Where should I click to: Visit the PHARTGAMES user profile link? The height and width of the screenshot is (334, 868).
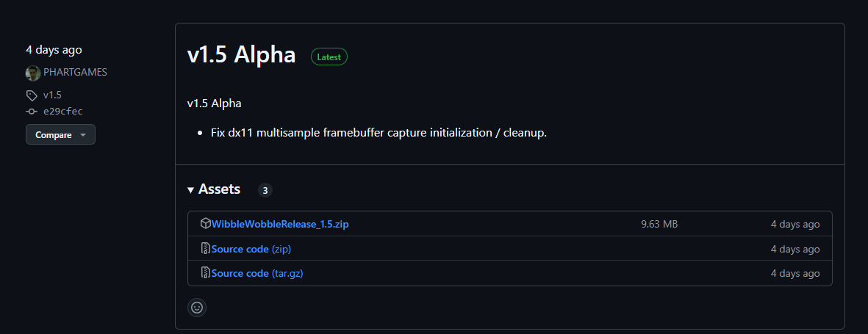(76, 73)
